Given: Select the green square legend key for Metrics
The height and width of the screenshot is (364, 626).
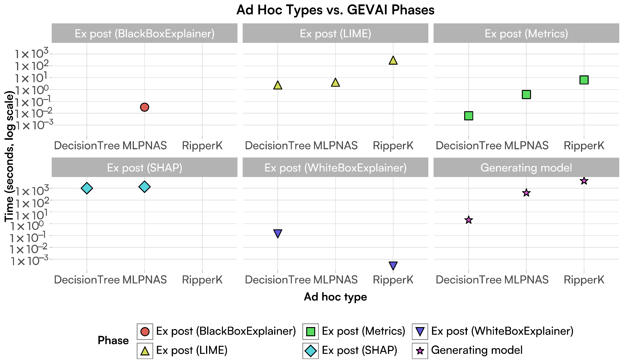Looking at the screenshot, I should 311,331.
